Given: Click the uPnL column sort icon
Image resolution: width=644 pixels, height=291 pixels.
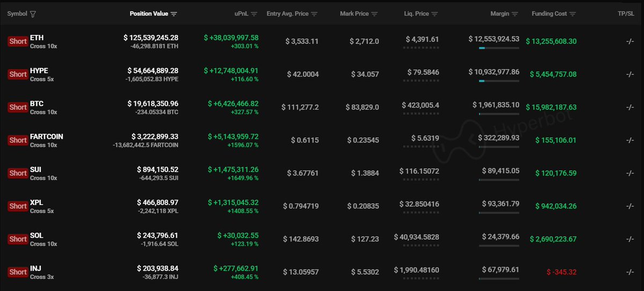Looking at the screenshot, I should point(254,14).
